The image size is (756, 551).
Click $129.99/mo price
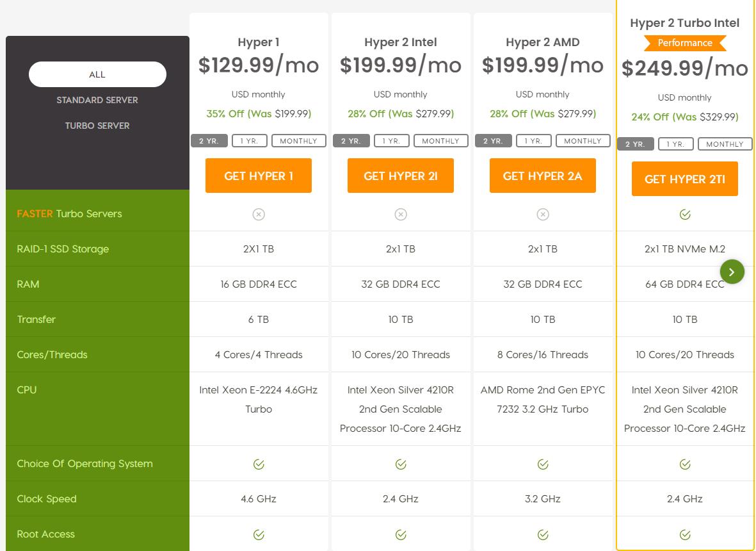tap(259, 65)
